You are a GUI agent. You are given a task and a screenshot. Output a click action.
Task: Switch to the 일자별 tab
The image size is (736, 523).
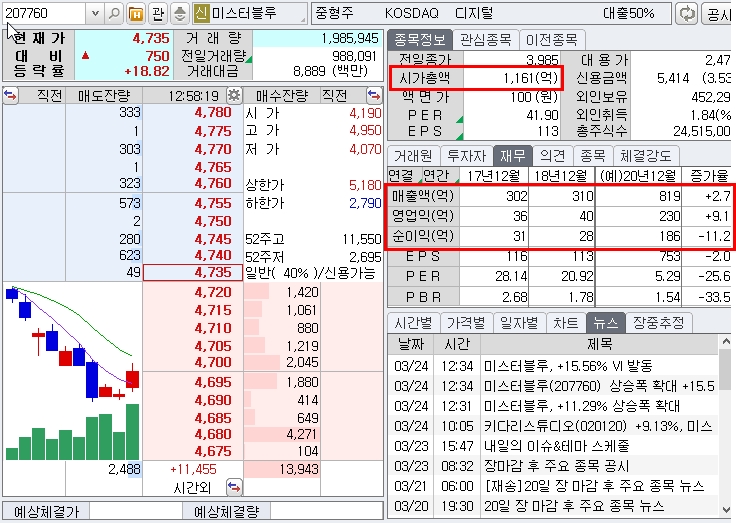(519, 323)
